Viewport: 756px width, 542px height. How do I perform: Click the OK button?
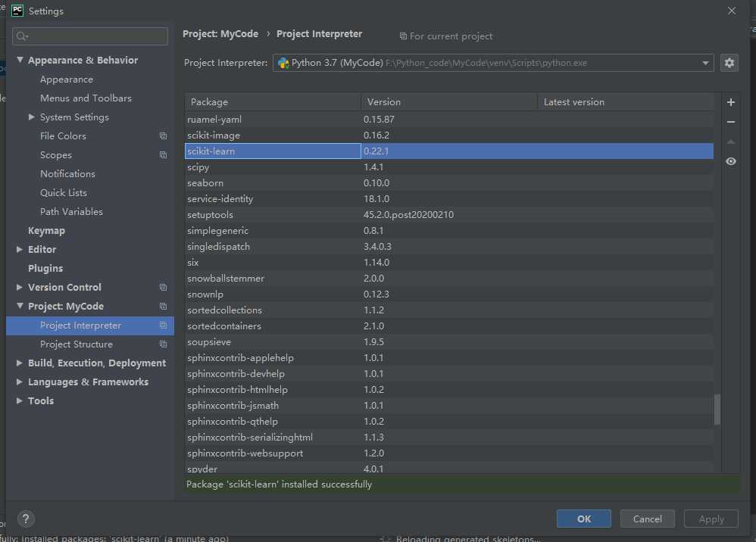[584, 519]
